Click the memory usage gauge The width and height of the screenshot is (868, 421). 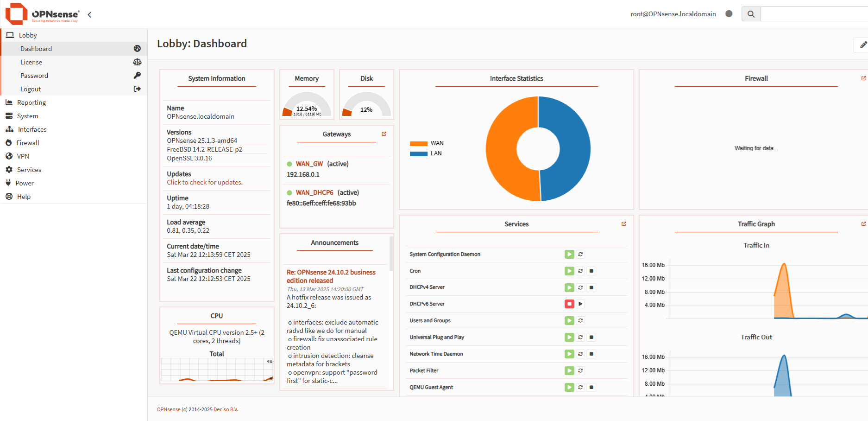pos(307,104)
